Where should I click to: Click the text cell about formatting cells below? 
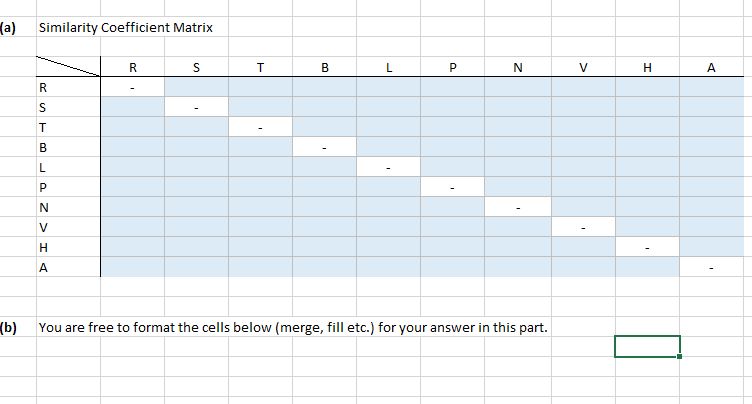[x=293, y=327]
